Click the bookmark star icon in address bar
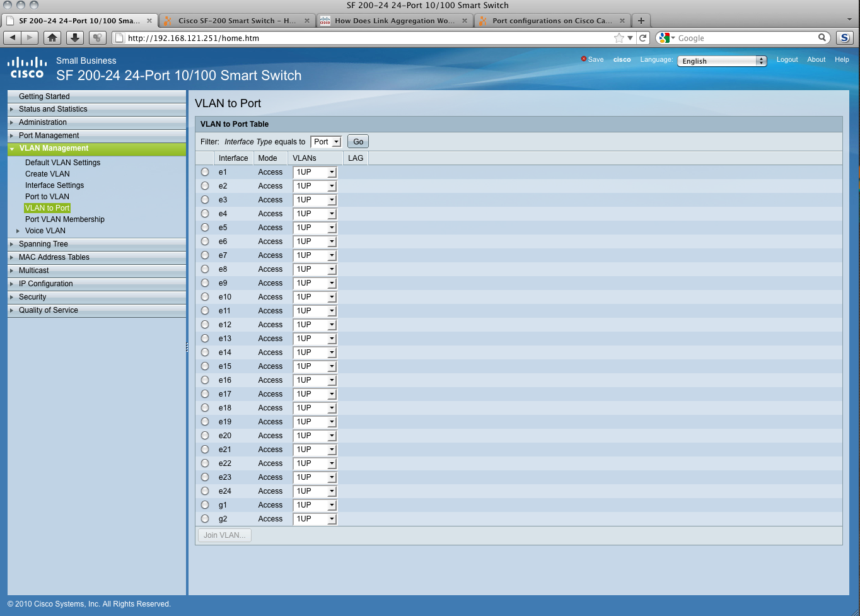 pyautogui.click(x=619, y=38)
